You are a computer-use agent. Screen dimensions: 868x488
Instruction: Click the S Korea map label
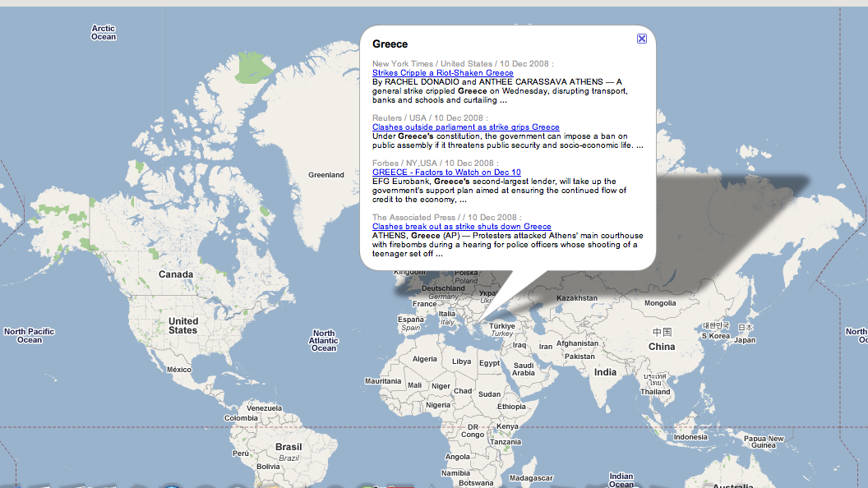(716, 336)
